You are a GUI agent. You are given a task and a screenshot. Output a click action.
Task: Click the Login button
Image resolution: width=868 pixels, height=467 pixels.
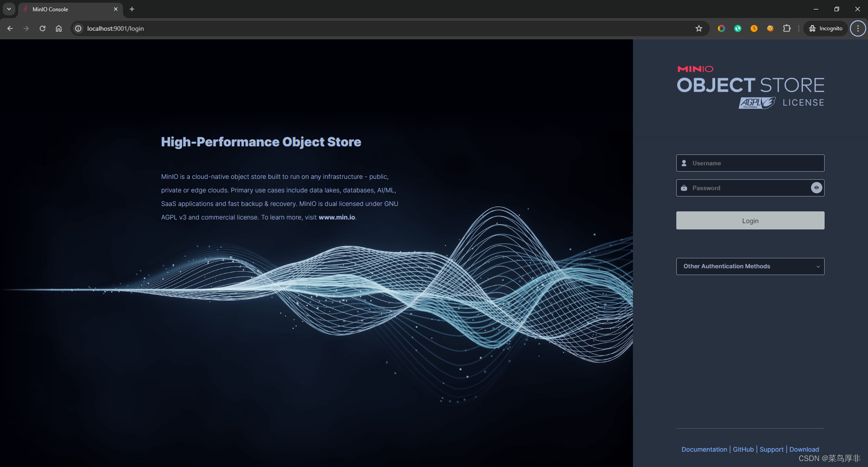750,220
